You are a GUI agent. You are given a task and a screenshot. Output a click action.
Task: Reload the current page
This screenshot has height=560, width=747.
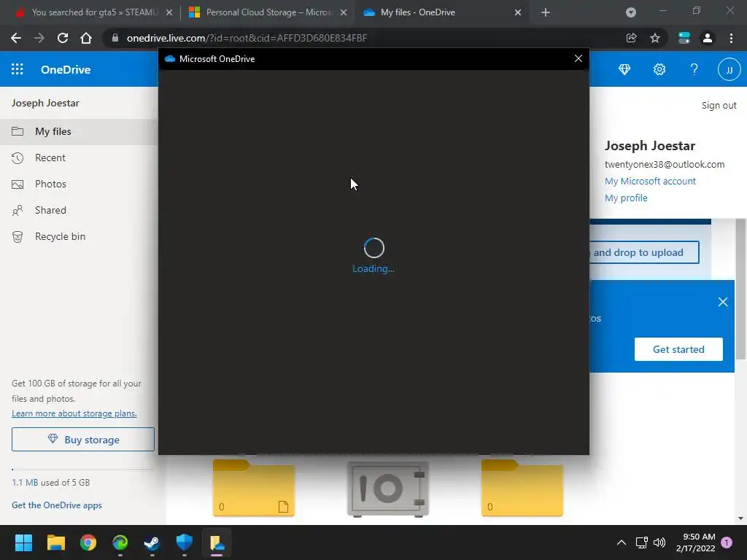pyautogui.click(x=63, y=38)
